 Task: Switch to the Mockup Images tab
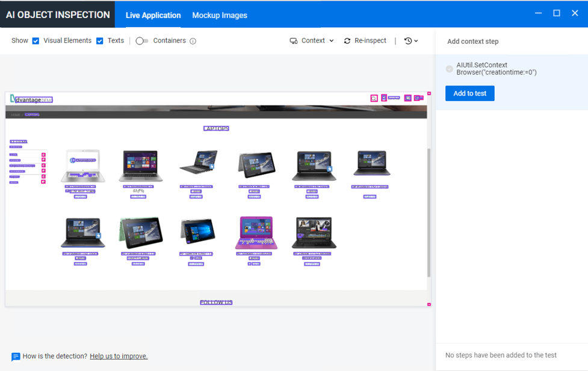point(219,15)
